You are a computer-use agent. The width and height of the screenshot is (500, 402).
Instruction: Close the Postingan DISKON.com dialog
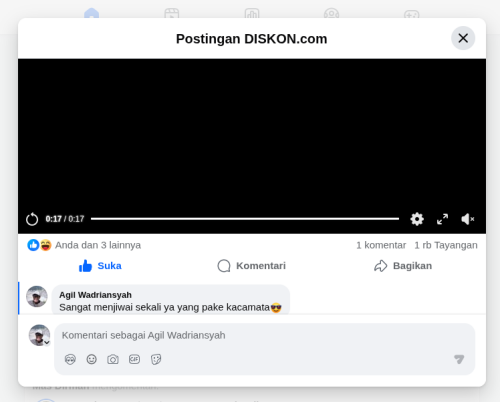[x=463, y=38]
